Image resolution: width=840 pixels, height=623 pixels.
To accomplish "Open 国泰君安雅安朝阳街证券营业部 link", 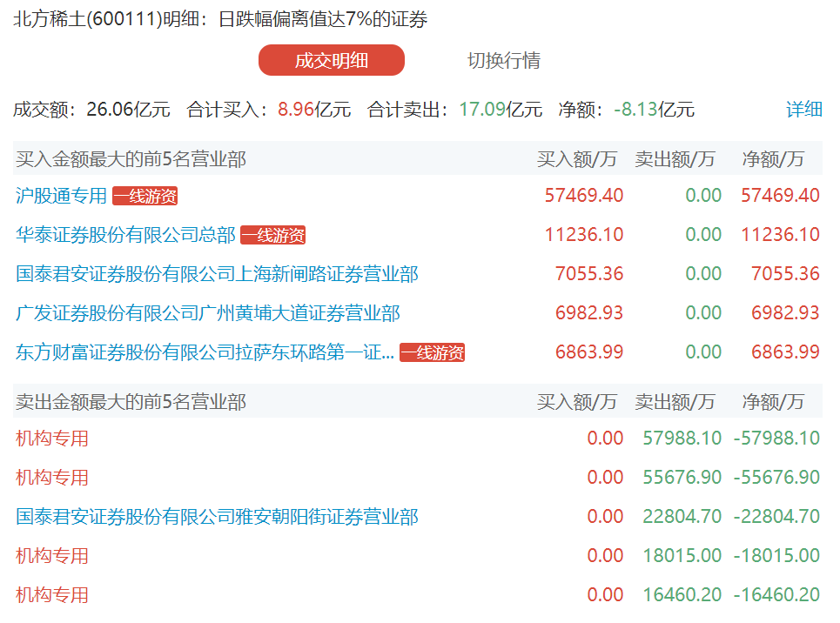I will (x=217, y=517).
